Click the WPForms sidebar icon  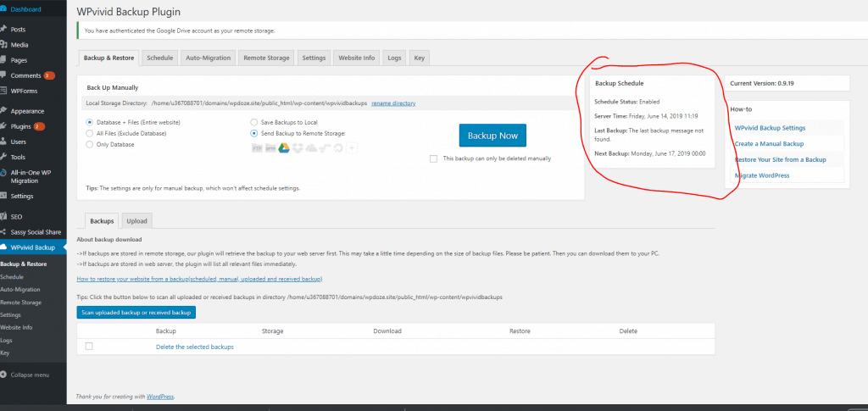(x=4, y=91)
